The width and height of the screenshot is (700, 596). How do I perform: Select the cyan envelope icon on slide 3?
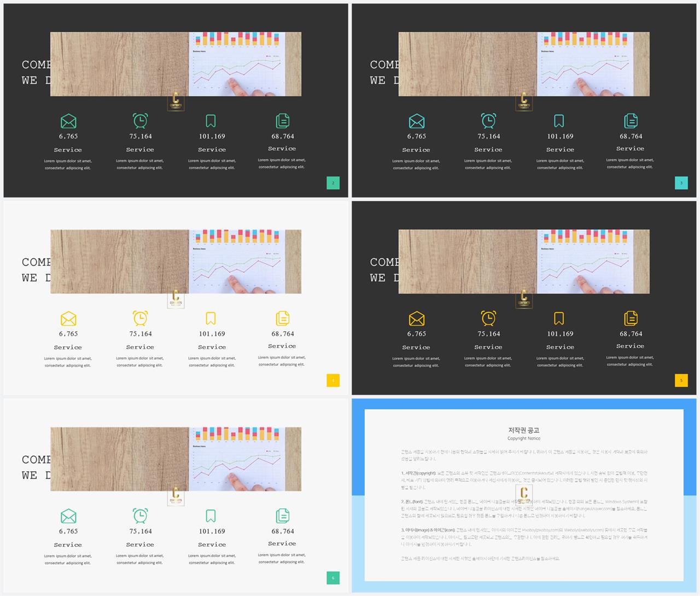[x=417, y=121]
